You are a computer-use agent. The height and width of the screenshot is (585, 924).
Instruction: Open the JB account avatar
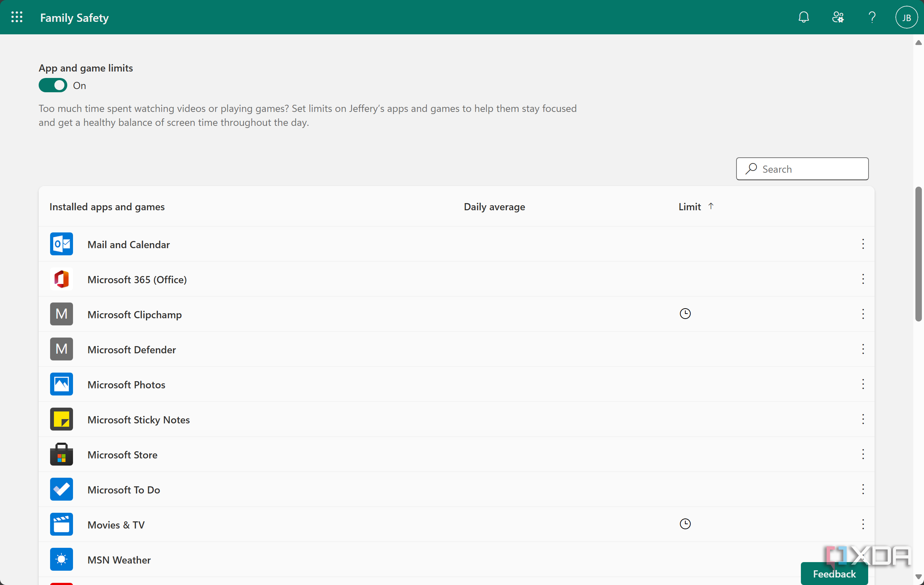(x=906, y=17)
